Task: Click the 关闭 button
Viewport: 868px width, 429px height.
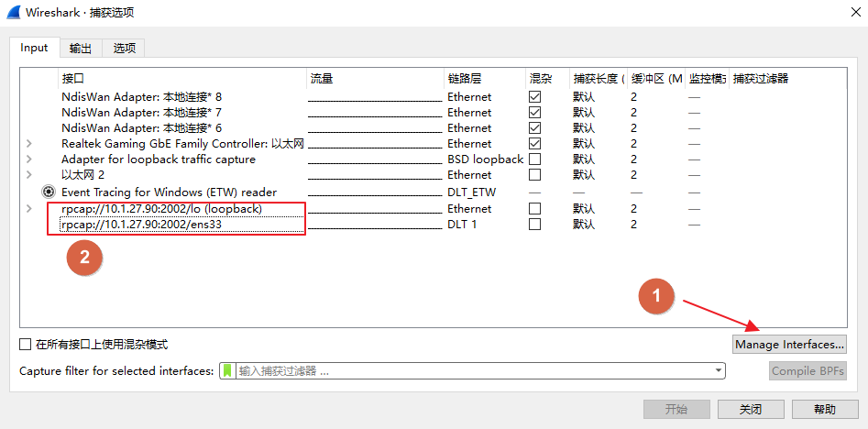Action: [751, 410]
